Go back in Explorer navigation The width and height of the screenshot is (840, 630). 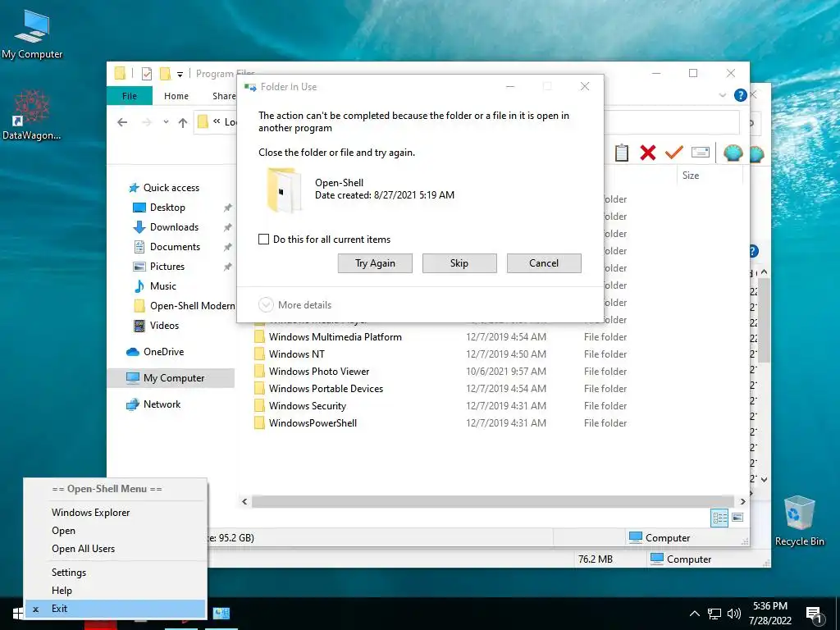[x=122, y=123]
